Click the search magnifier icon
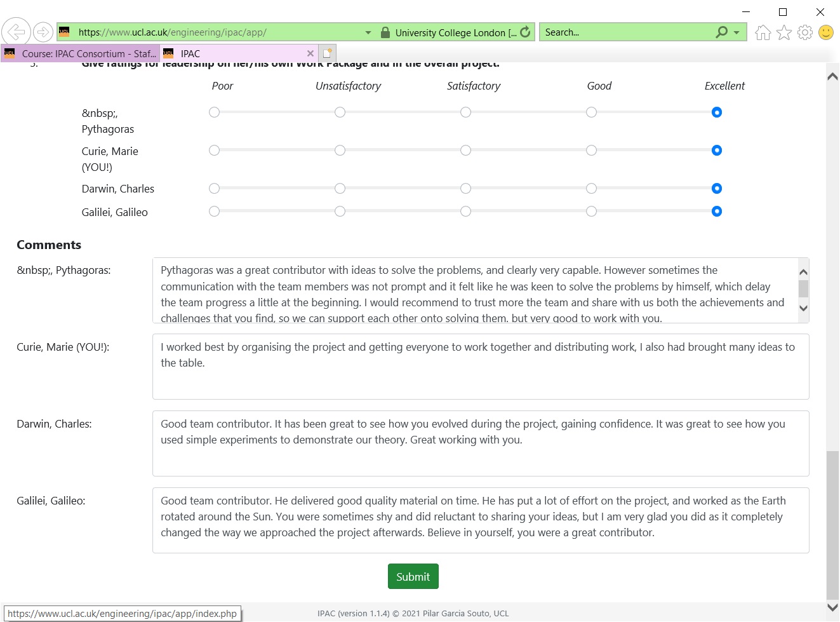The width and height of the screenshot is (840, 622). coord(721,32)
